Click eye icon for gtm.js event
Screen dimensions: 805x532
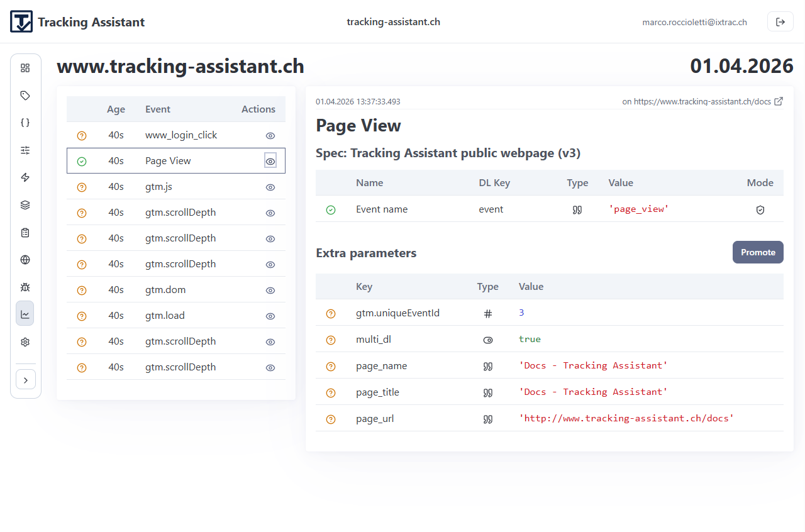270,187
